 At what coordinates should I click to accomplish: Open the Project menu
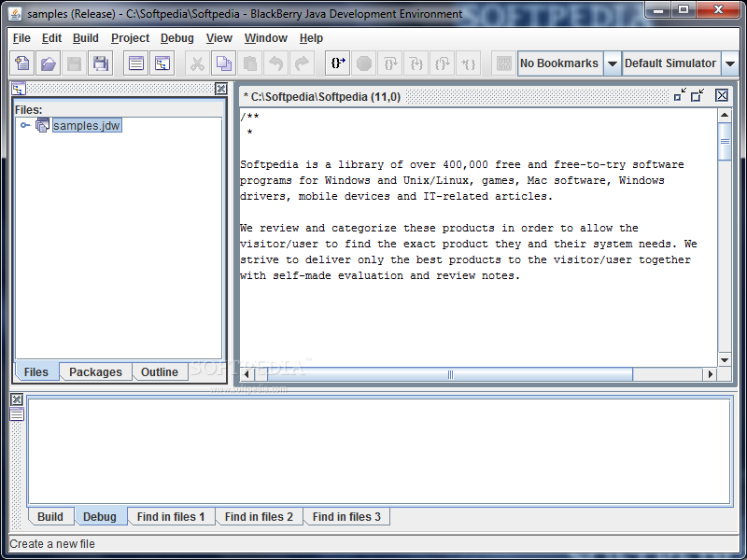coord(130,38)
